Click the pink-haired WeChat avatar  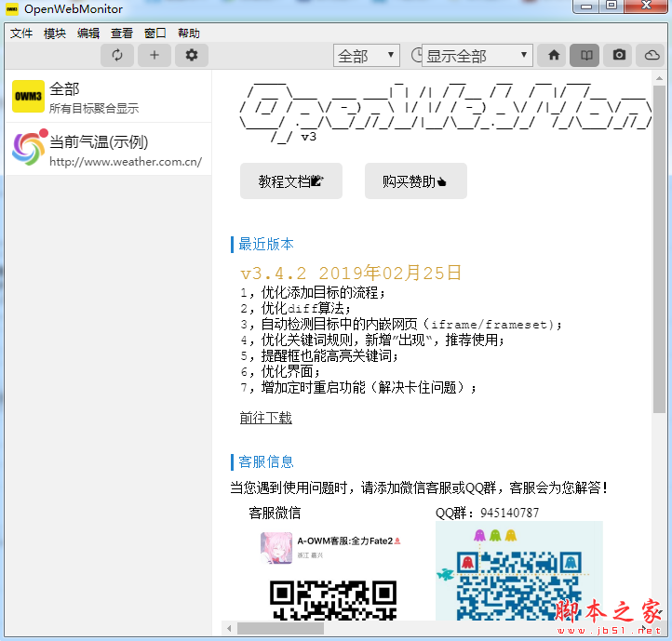coord(276,548)
